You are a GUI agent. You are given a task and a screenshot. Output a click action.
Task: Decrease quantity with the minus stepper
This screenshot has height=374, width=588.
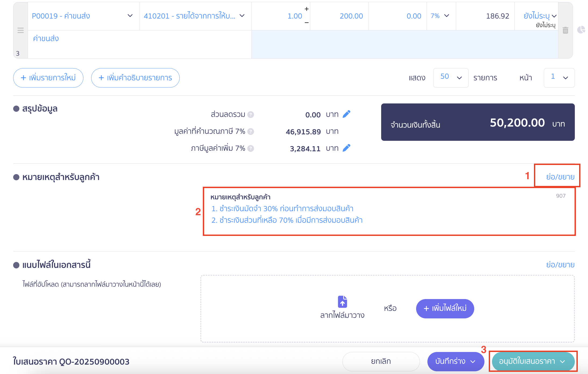[306, 23]
